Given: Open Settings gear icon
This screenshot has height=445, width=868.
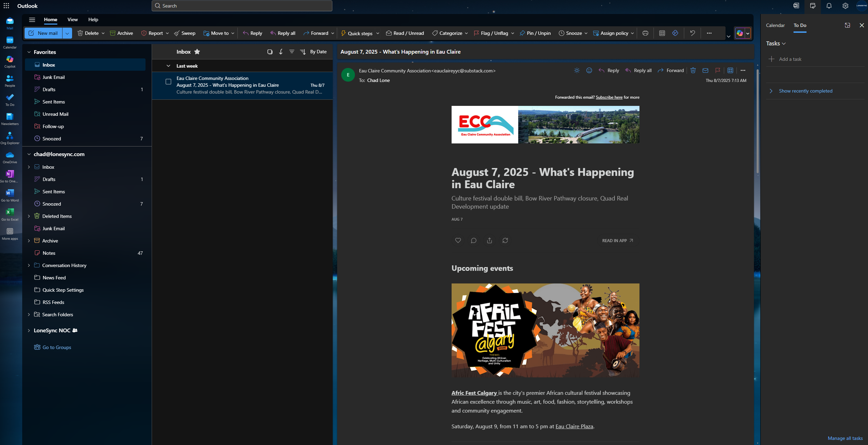Looking at the screenshot, I should (x=845, y=6).
